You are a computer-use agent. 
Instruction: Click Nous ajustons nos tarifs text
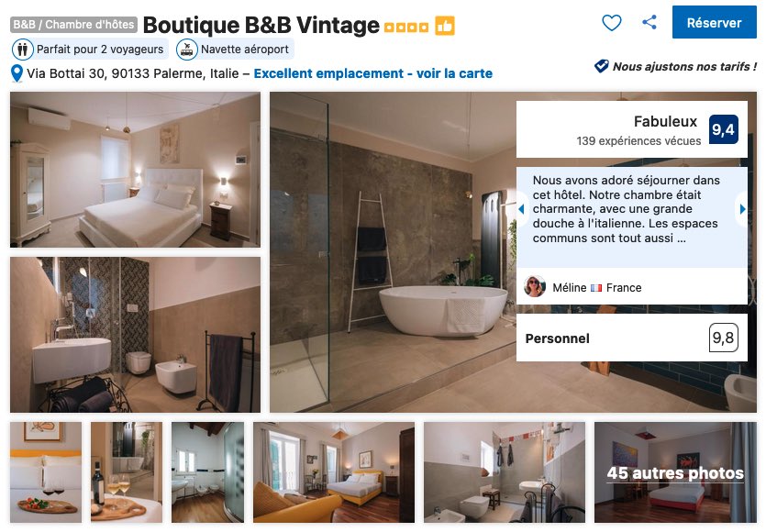[684, 66]
